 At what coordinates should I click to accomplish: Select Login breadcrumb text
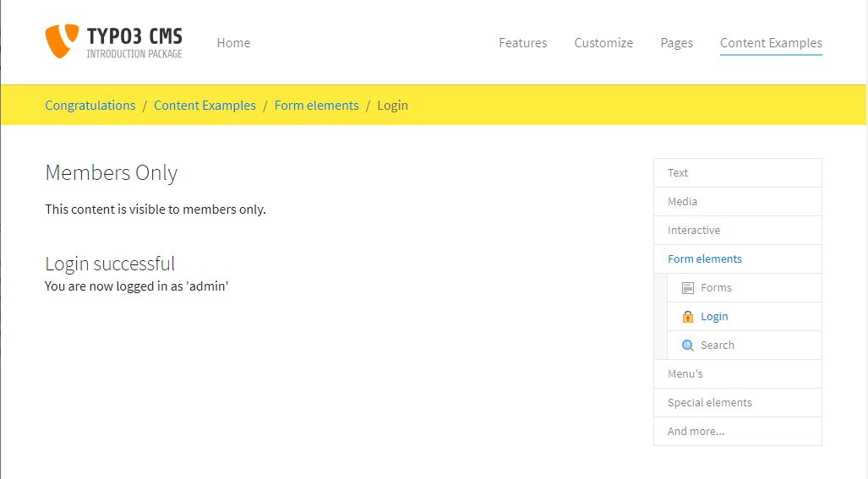tap(392, 105)
